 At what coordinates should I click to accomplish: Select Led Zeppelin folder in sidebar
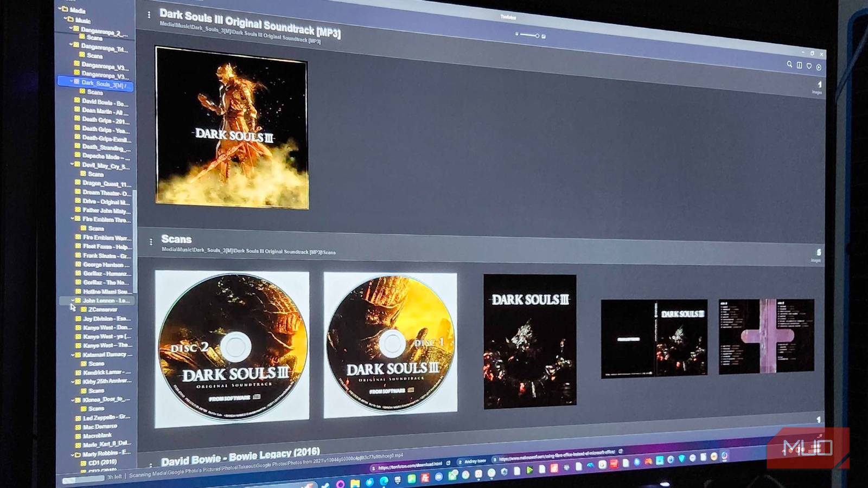(106, 418)
